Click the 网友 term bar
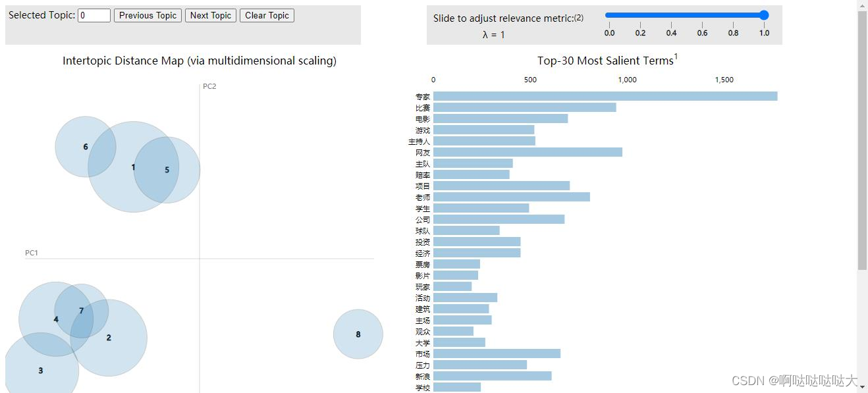 528,152
